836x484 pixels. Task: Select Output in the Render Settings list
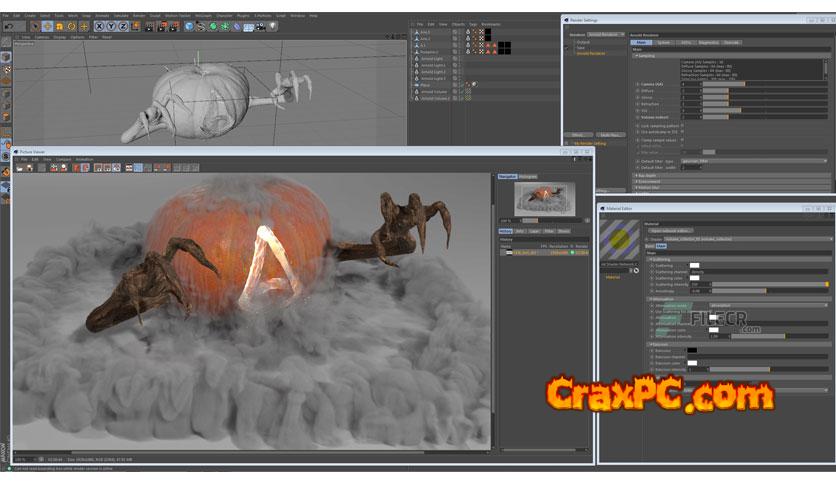[583, 42]
